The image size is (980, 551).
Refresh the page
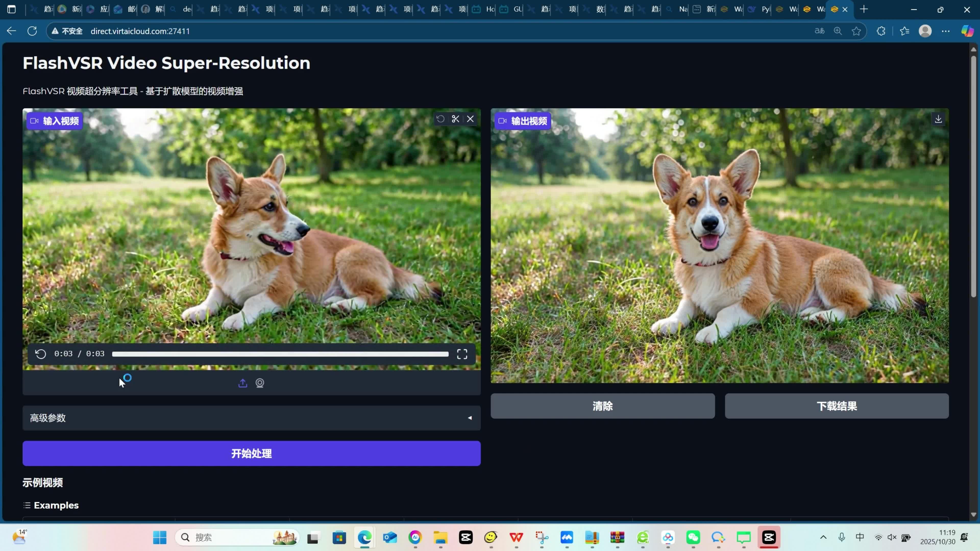point(32,31)
